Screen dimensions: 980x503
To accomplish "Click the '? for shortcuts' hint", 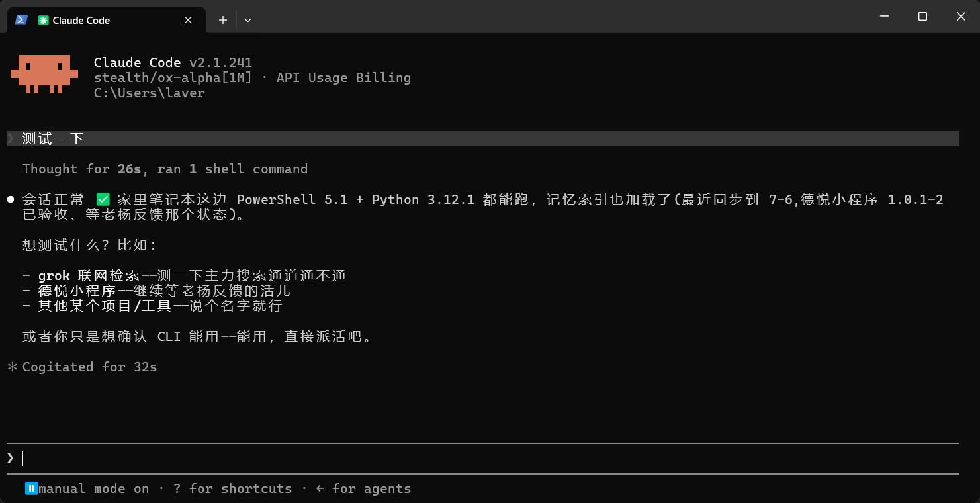I will (x=232, y=488).
